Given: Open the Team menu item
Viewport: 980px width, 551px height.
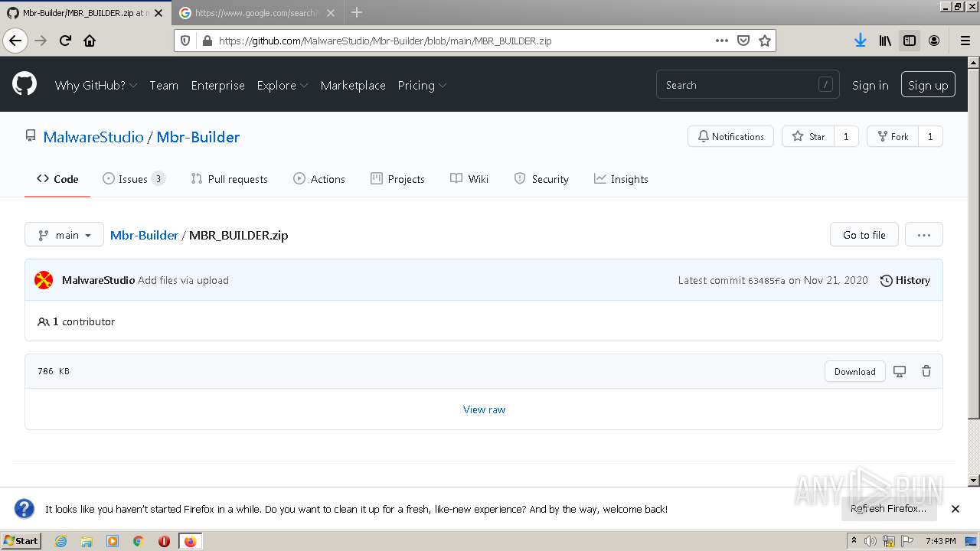Looking at the screenshot, I should 164,85.
